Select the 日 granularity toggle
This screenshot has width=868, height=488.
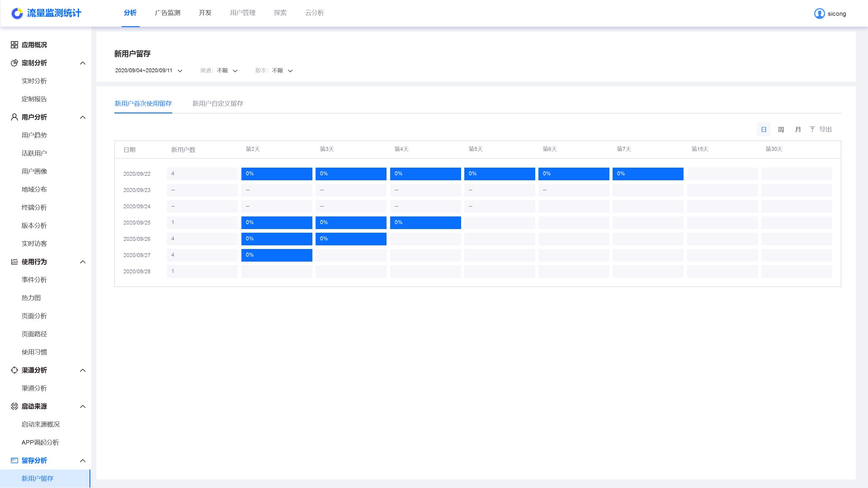[764, 129]
